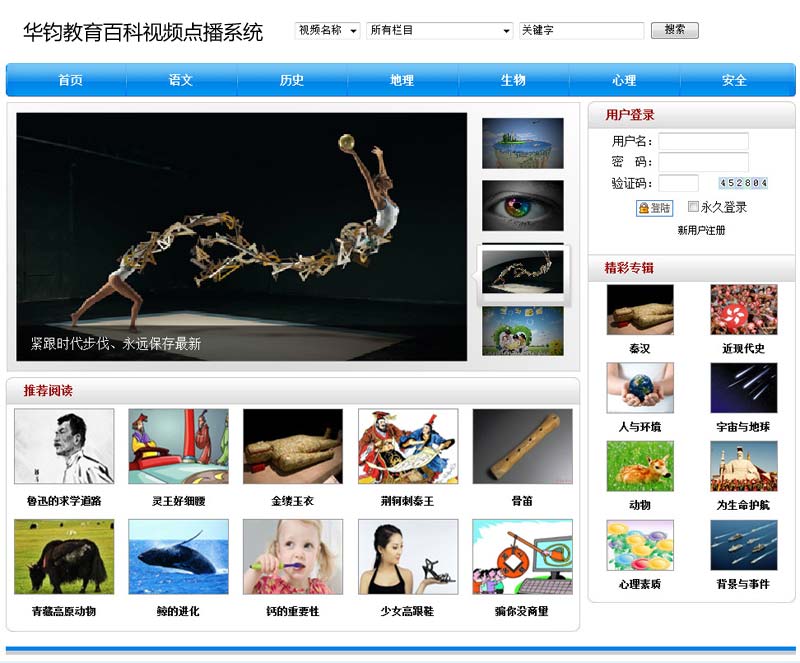
Task: Select the eye thumbnail in the slideshow
Action: [523, 205]
